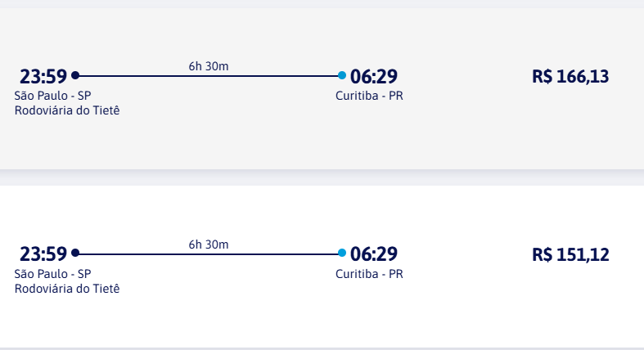Click the dark departure dot on the R$ 166,13 trip

(x=75, y=75)
